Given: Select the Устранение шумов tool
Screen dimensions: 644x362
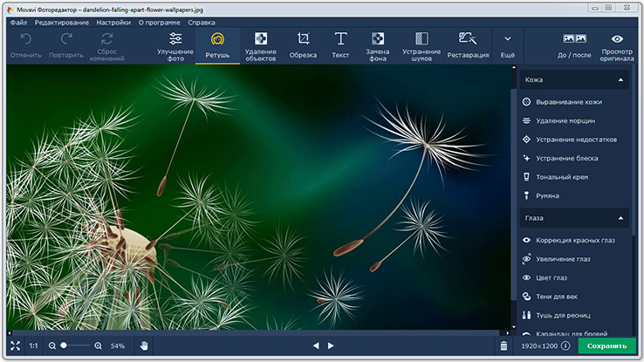Looking at the screenshot, I should click(421, 45).
